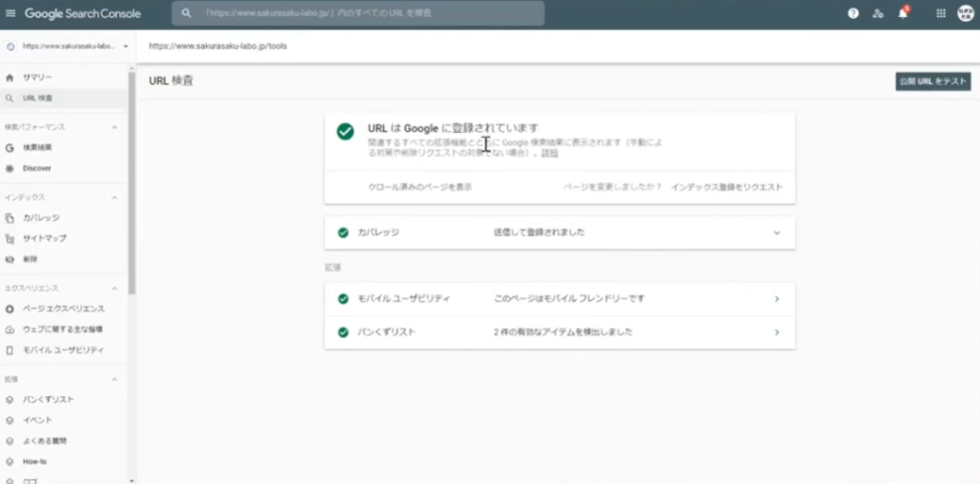Collapse the 拡張 sidebar section
Screen dimensions: 980x484
tap(115, 379)
